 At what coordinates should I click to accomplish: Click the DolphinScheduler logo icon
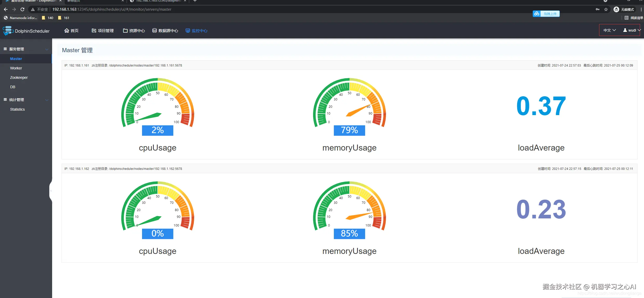click(x=8, y=31)
